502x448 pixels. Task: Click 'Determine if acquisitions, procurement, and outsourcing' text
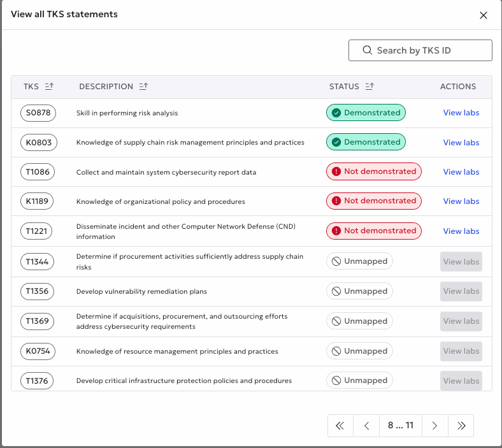point(182,321)
